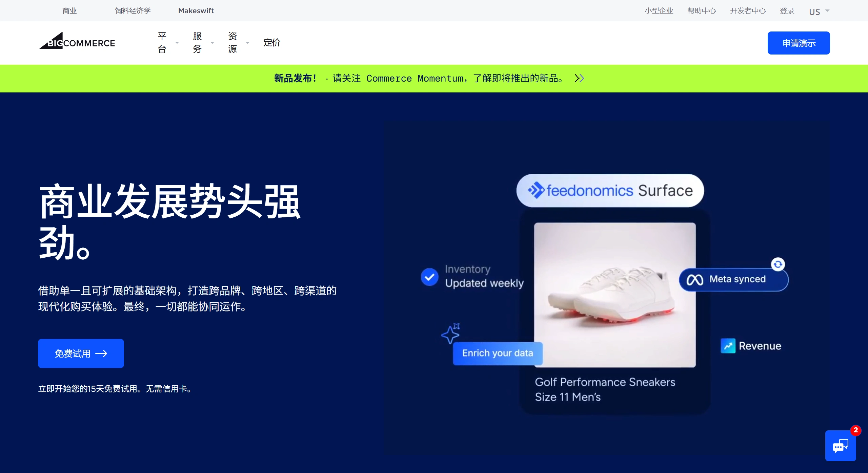Open the 帮助中心 help center link

702,11
